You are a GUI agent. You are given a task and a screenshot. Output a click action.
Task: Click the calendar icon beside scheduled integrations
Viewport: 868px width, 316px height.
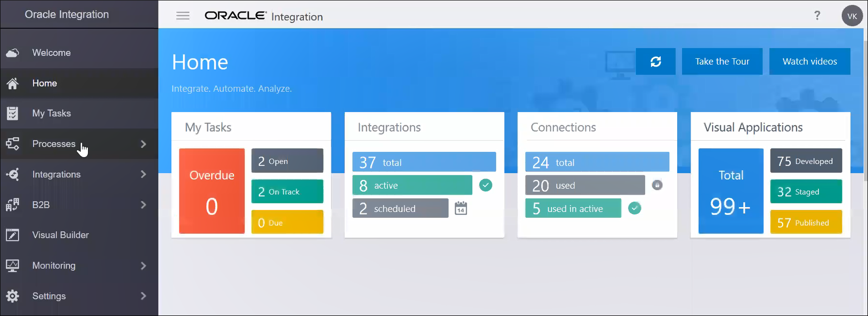pyautogui.click(x=461, y=208)
